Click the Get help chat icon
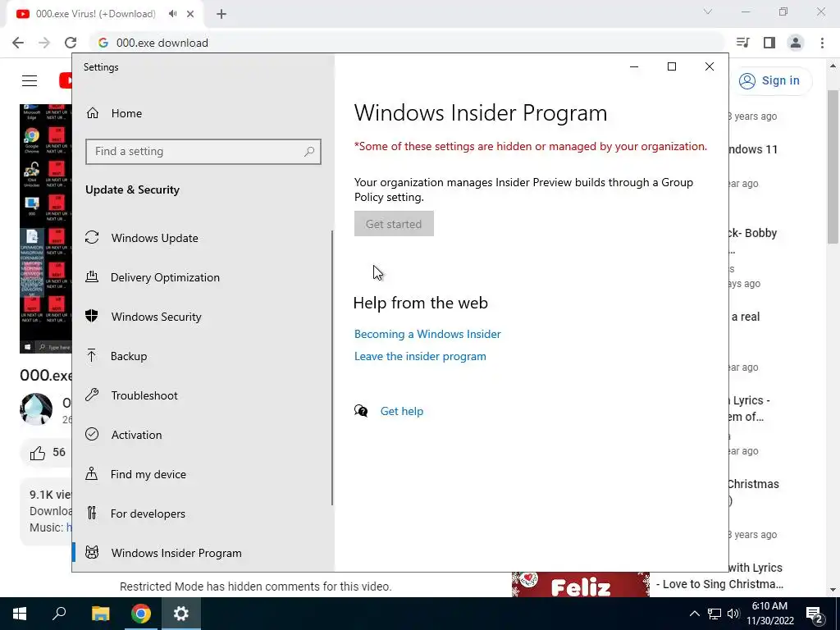The height and width of the screenshot is (630, 840). click(361, 411)
